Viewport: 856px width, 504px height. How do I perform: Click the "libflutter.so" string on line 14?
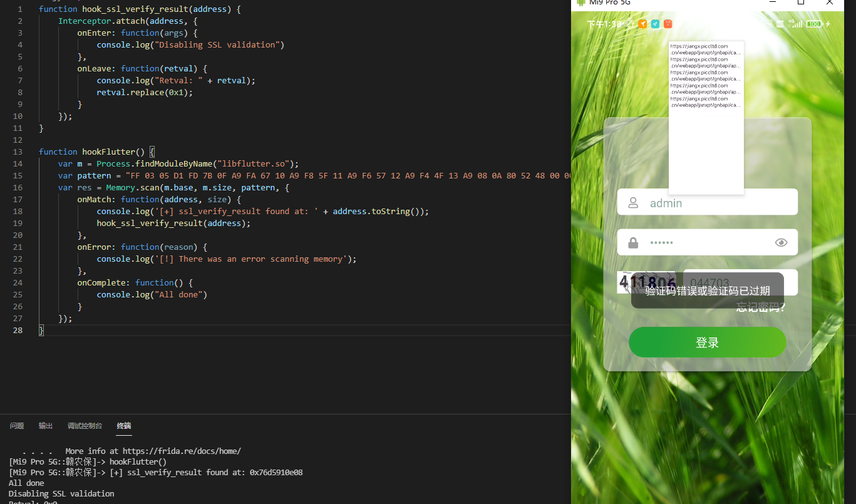255,163
